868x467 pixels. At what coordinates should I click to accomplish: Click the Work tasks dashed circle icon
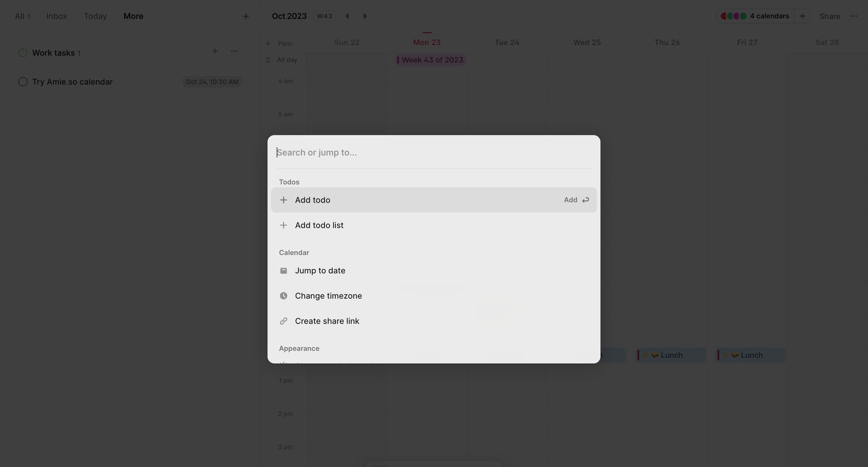23,53
